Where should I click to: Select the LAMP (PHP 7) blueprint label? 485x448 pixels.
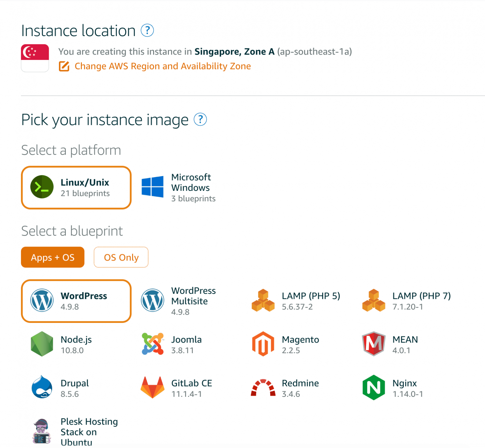click(422, 296)
